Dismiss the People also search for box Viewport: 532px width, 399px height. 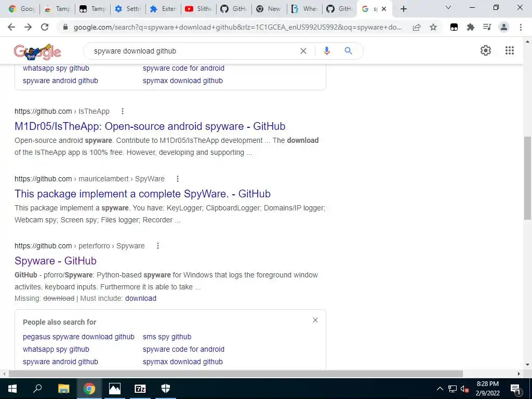[x=315, y=320]
